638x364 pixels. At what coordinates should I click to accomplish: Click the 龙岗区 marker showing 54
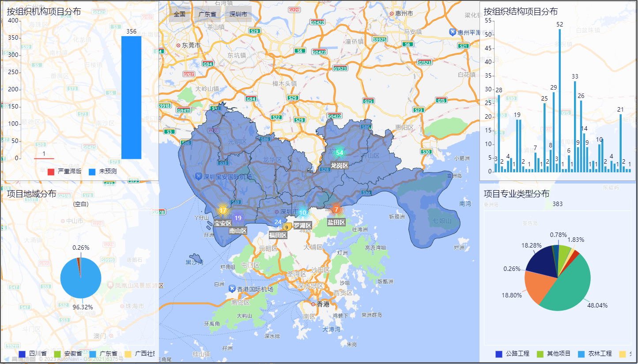click(339, 153)
